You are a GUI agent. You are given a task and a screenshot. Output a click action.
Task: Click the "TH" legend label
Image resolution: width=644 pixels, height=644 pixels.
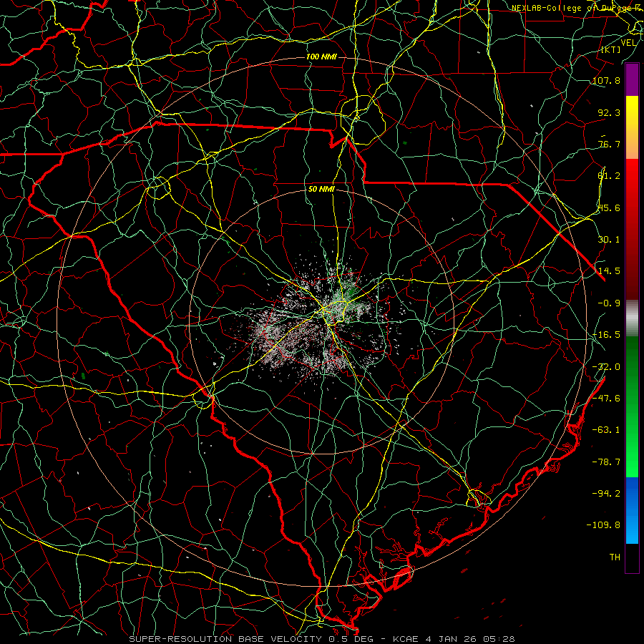click(615, 557)
